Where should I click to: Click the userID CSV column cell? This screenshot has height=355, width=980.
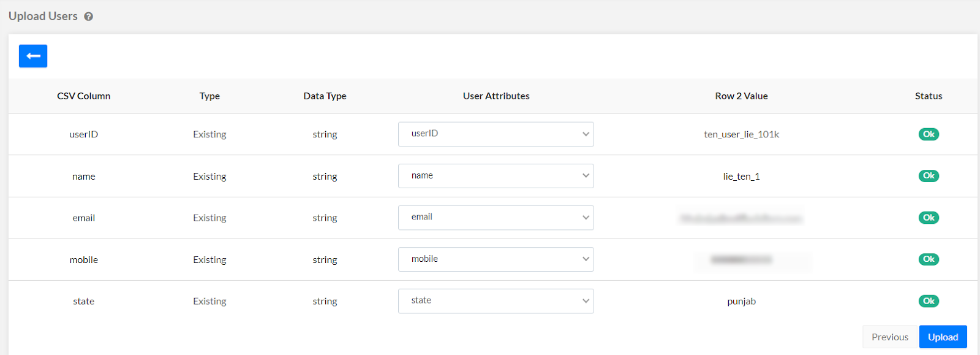[x=84, y=134]
